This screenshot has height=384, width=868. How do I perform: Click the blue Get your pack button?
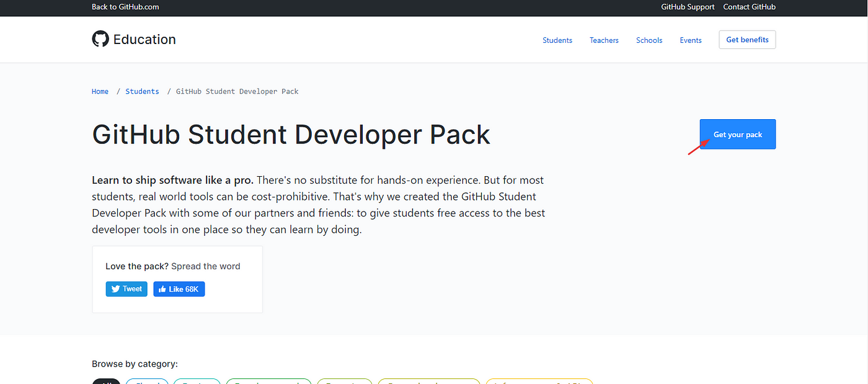tap(738, 134)
